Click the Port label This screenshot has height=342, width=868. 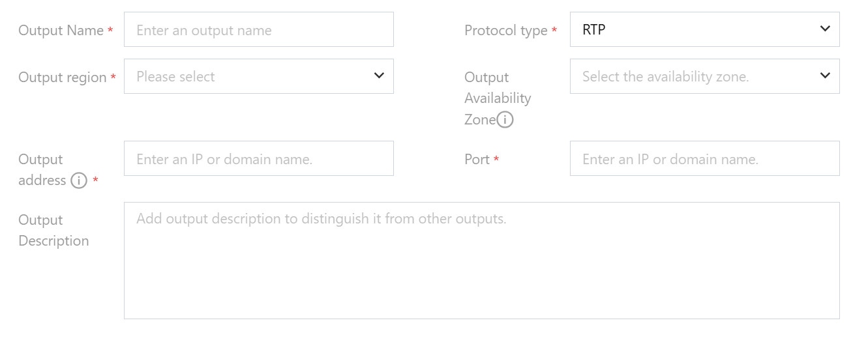coord(477,160)
